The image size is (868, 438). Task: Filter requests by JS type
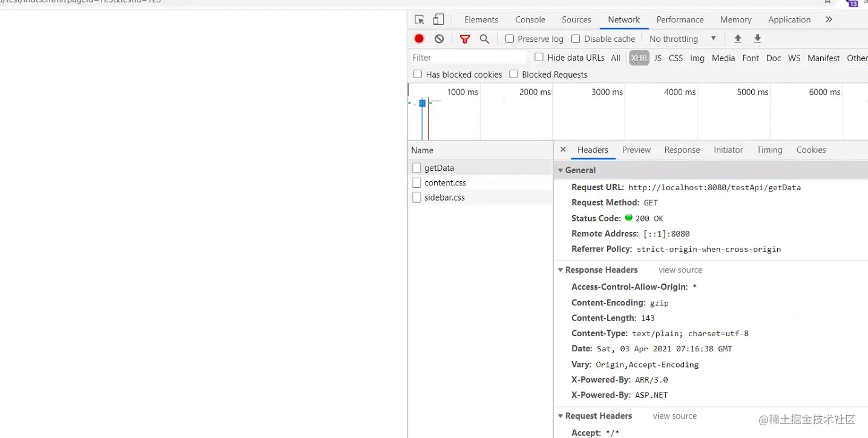click(x=658, y=58)
